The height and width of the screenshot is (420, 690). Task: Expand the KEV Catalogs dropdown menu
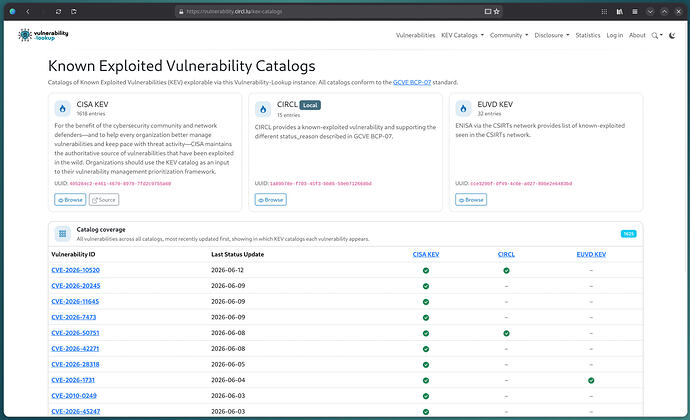pos(462,35)
